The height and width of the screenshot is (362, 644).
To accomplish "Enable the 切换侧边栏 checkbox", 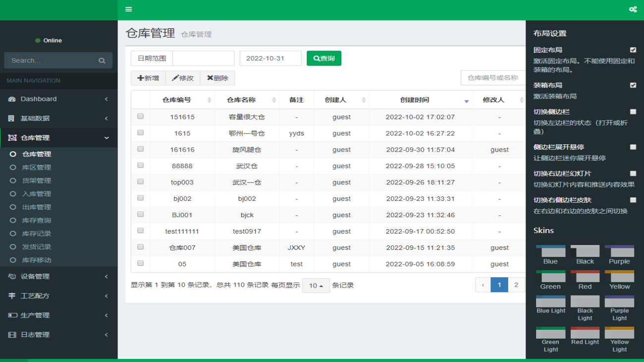I will (x=633, y=112).
